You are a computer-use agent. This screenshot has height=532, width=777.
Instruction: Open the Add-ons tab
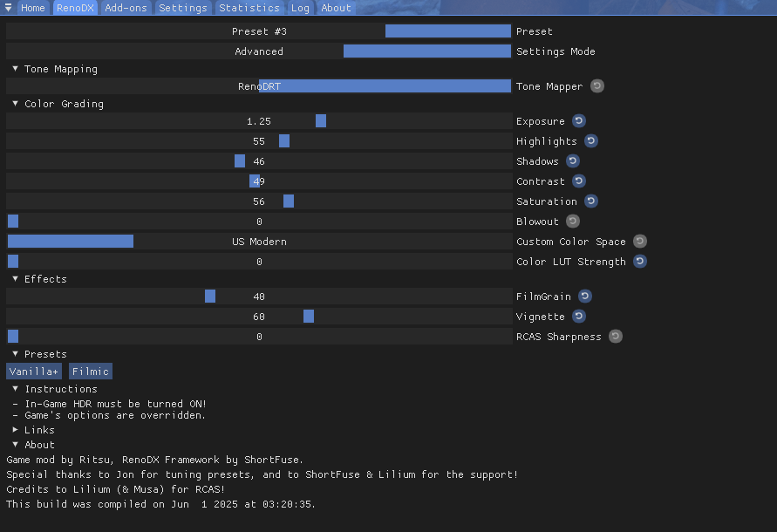(126, 8)
